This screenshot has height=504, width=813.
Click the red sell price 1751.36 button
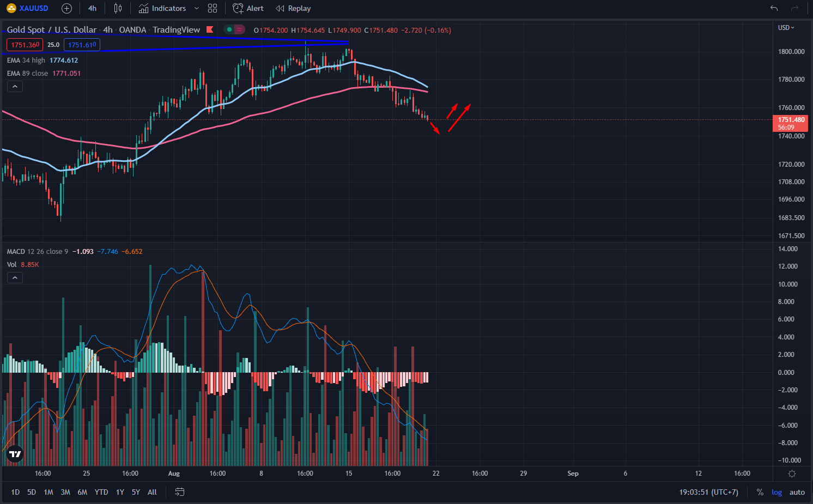coord(25,45)
